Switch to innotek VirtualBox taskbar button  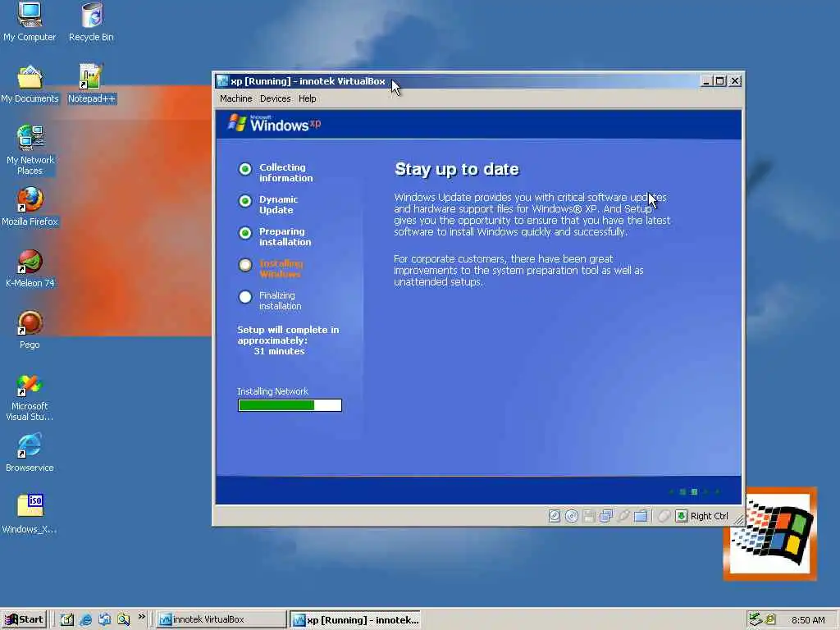pyautogui.click(x=221, y=620)
